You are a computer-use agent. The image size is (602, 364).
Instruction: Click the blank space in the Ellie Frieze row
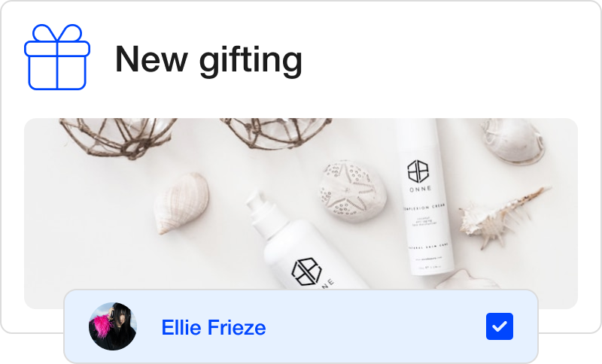pos(375,327)
